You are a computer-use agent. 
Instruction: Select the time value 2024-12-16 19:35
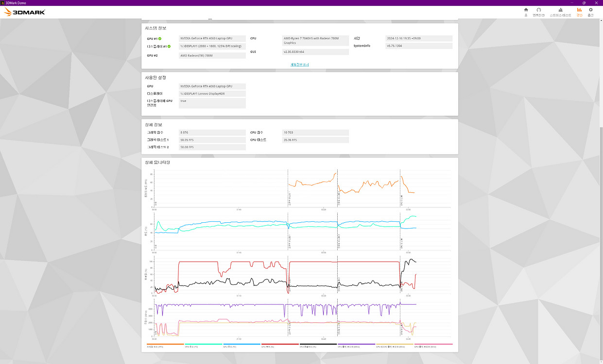pyautogui.click(x=419, y=38)
